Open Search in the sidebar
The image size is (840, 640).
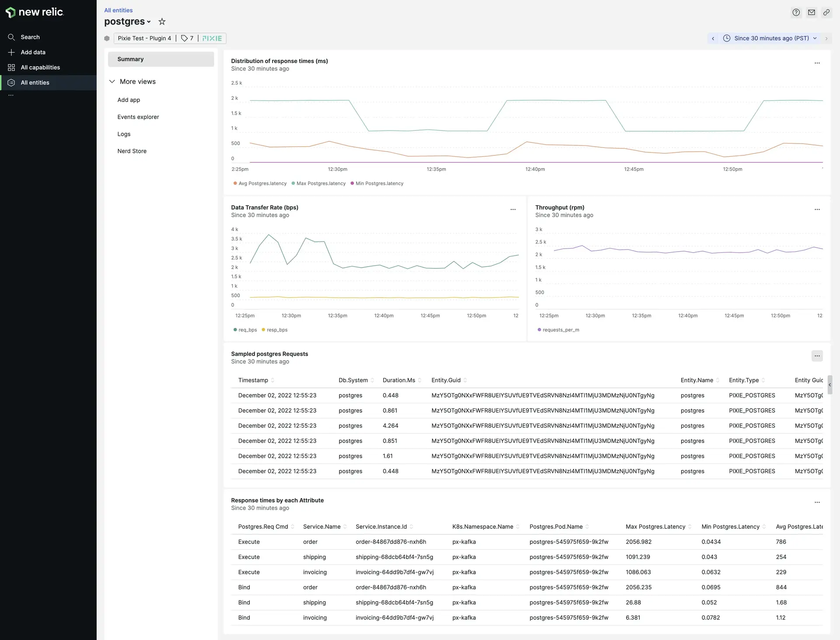tap(30, 37)
